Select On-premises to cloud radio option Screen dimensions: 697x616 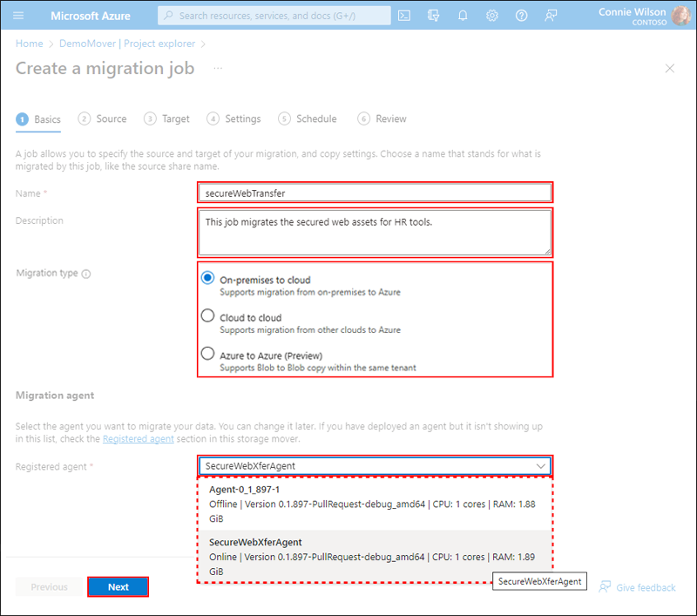click(207, 278)
